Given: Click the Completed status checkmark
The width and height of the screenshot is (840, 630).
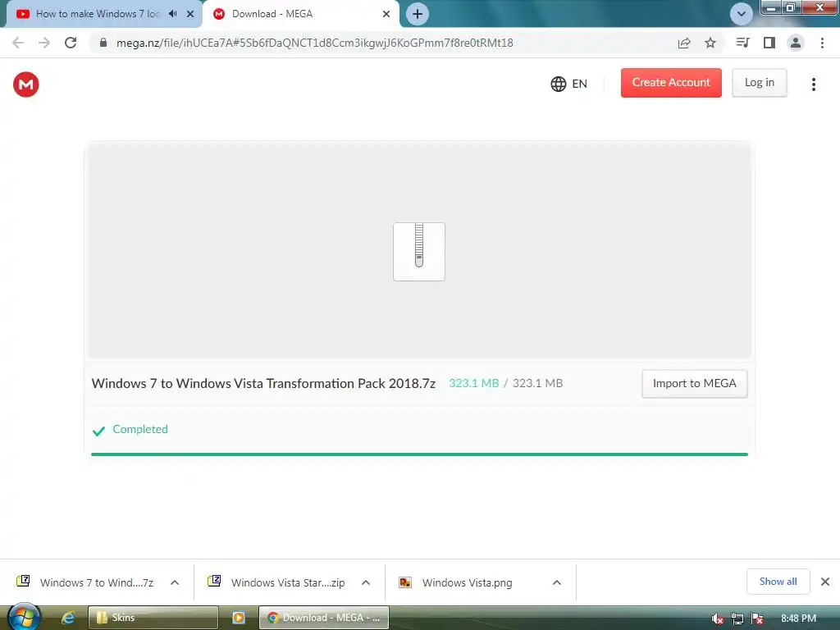Looking at the screenshot, I should [98, 431].
